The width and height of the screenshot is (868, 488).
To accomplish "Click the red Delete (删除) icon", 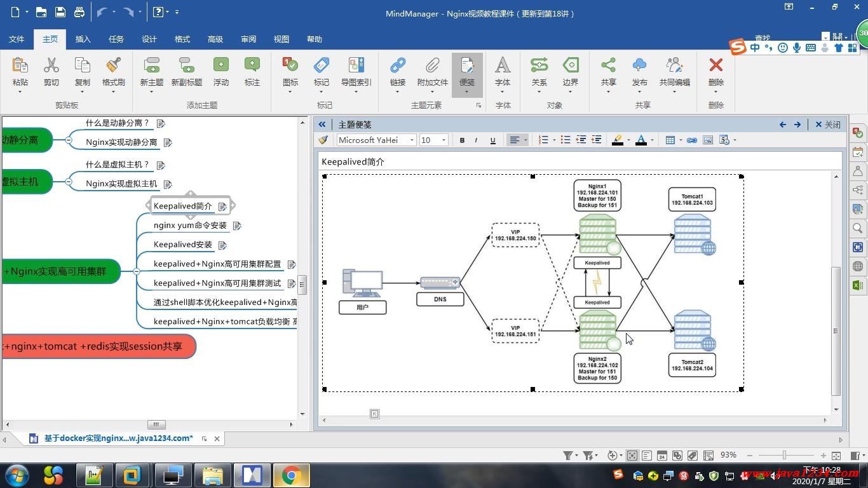I will tap(716, 65).
